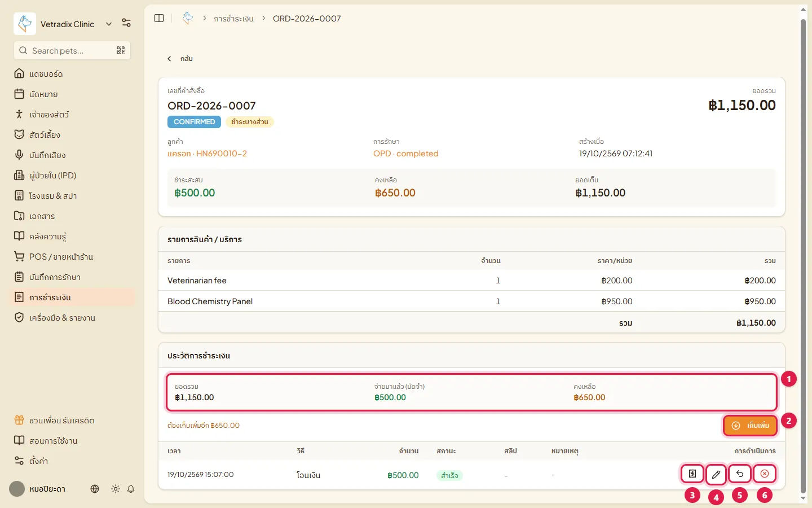Open โรงแรม & สปา menu
Image resolution: width=812 pixels, height=508 pixels.
(x=72, y=196)
